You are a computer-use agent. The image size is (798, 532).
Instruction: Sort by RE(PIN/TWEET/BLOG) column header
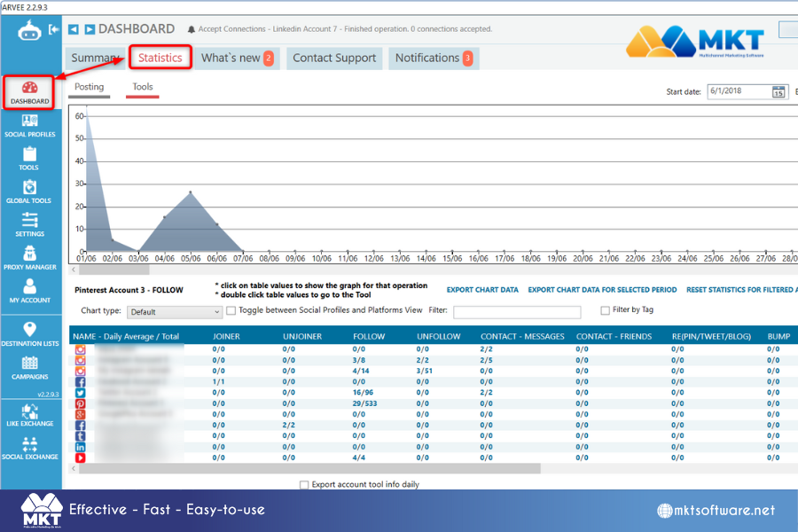[711, 337]
